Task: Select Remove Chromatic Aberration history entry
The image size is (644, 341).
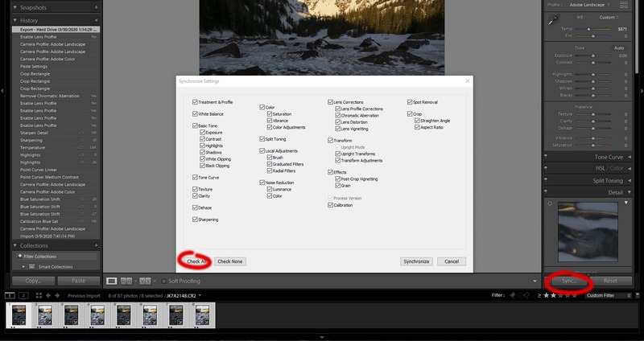Action: tap(48, 96)
